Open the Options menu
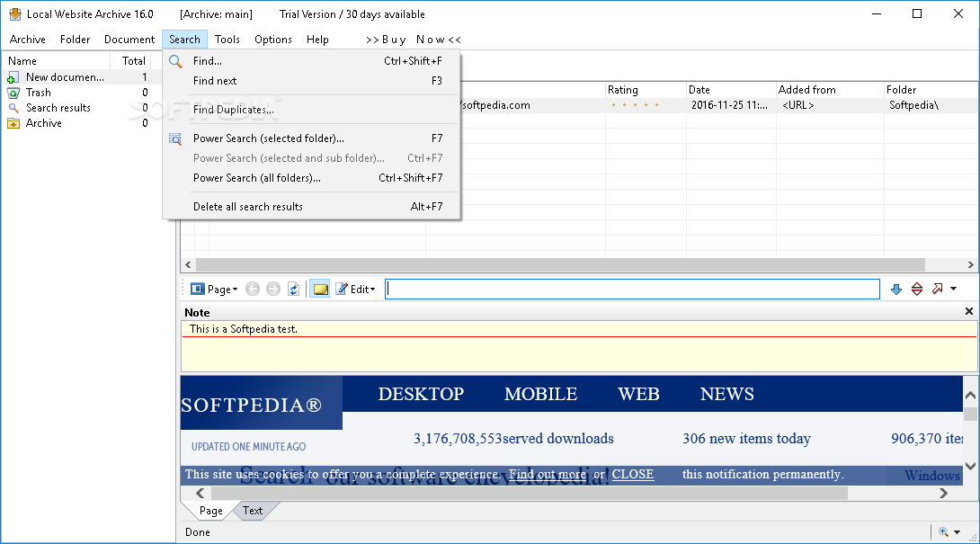Screen dimensions: 980x544 273,40
